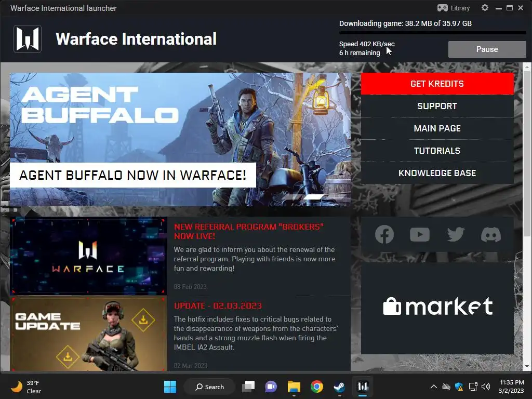Open the Agent Buffalo banner image
This screenshot has height=399, width=532.
pyautogui.click(x=180, y=139)
